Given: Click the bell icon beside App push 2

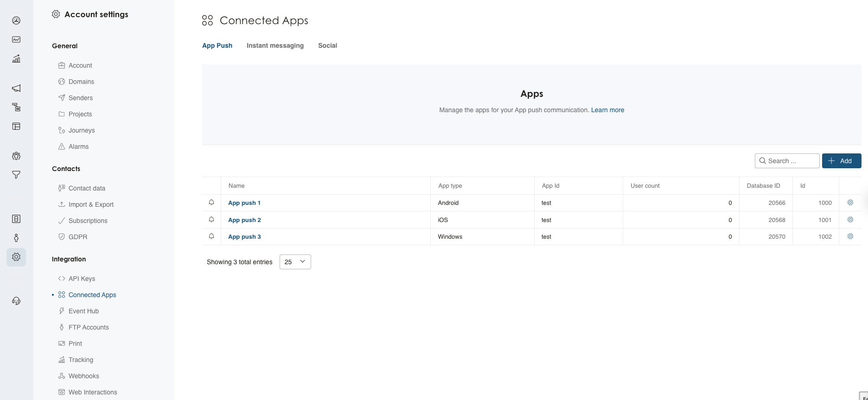Looking at the screenshot, I should point(211,220).
